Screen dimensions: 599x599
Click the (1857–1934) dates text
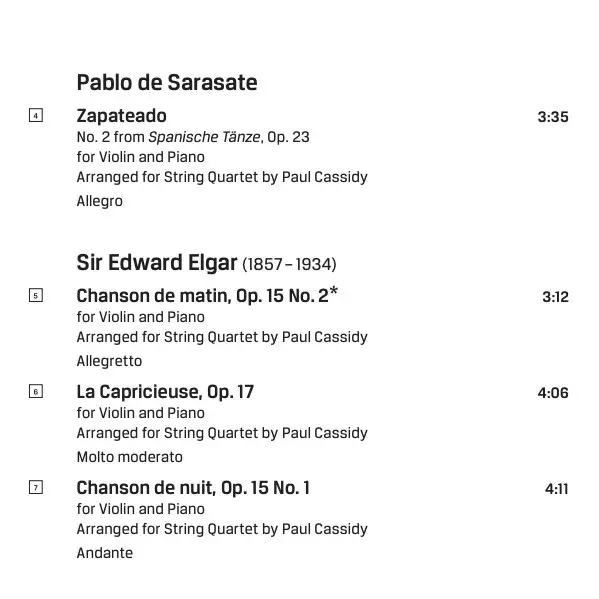(289, 264)
